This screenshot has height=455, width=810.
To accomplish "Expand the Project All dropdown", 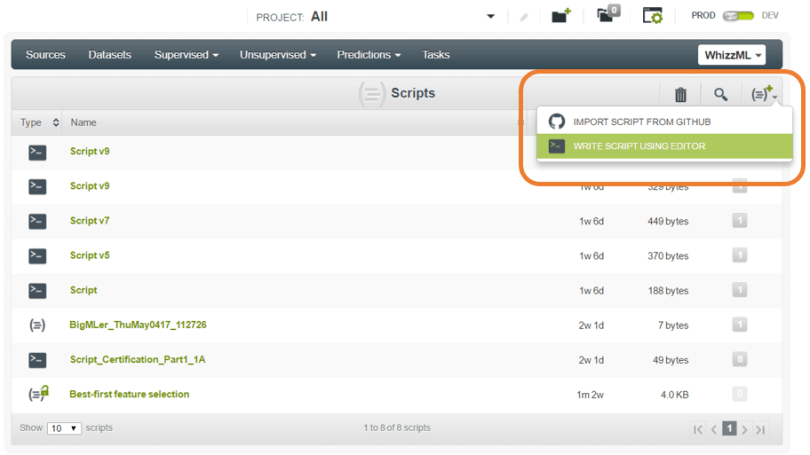I will pos(490,17).
